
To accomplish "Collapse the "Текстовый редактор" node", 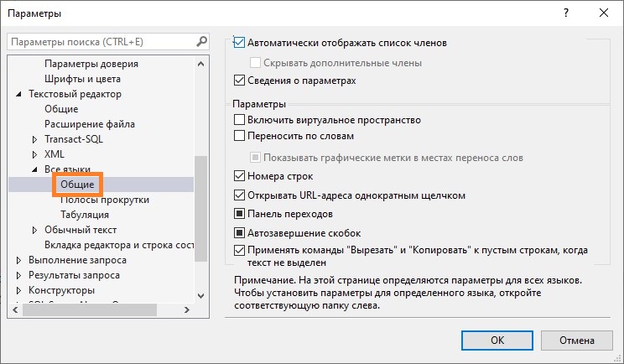I will (19, 94).
